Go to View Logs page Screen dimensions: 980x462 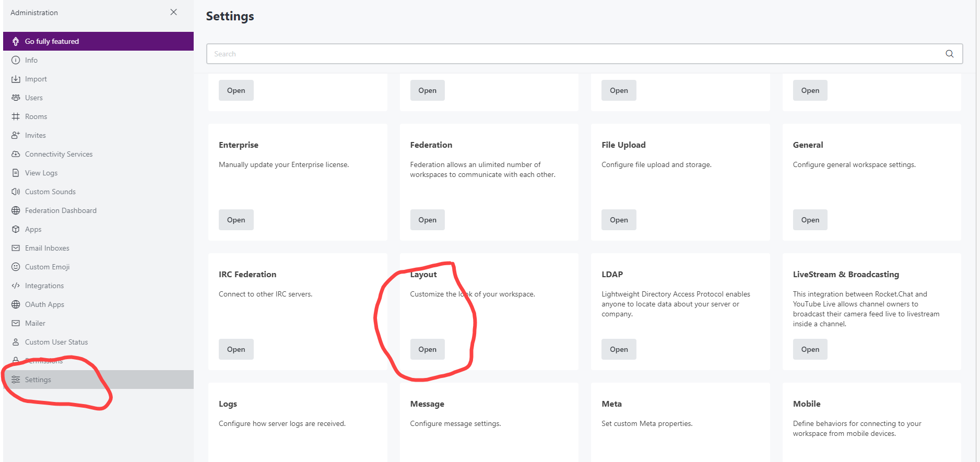[x=41, y=173]
